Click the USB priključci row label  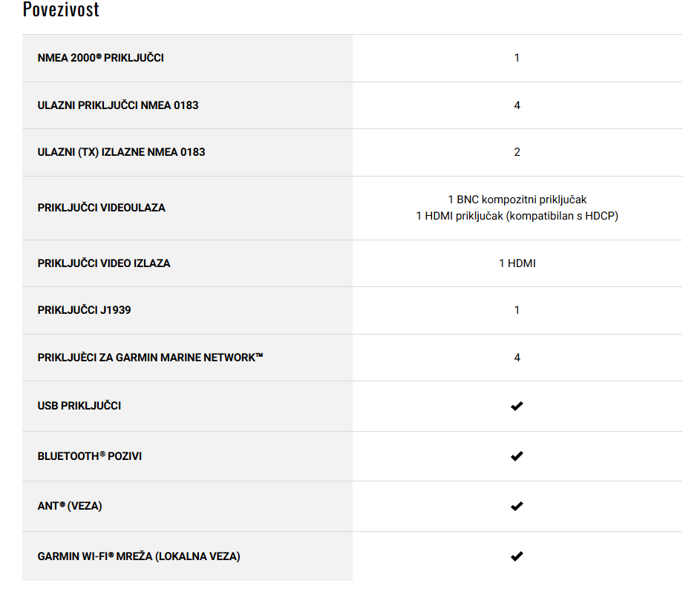click(79, 406)
